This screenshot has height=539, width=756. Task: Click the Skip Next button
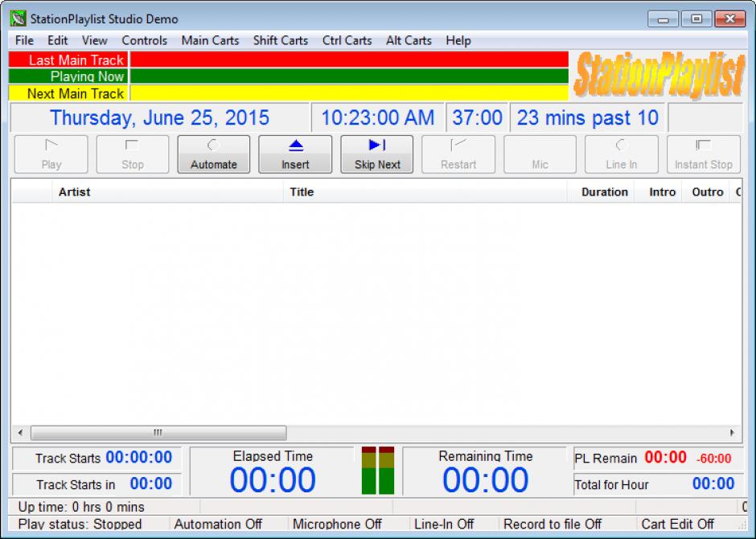377,154
